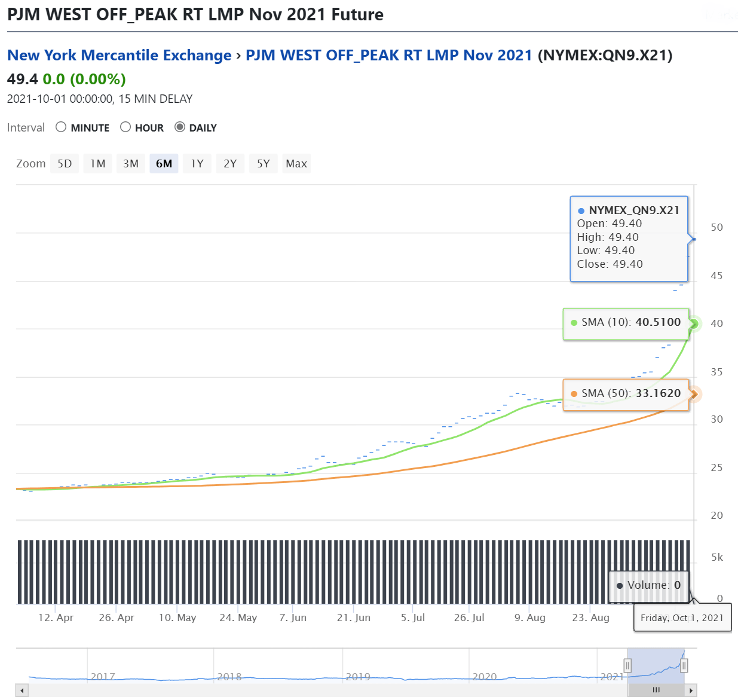Screen dimensions: 738x700
Task: Click the ticker text (NYMEX:QN9.X21)
Action: (605, 56)
